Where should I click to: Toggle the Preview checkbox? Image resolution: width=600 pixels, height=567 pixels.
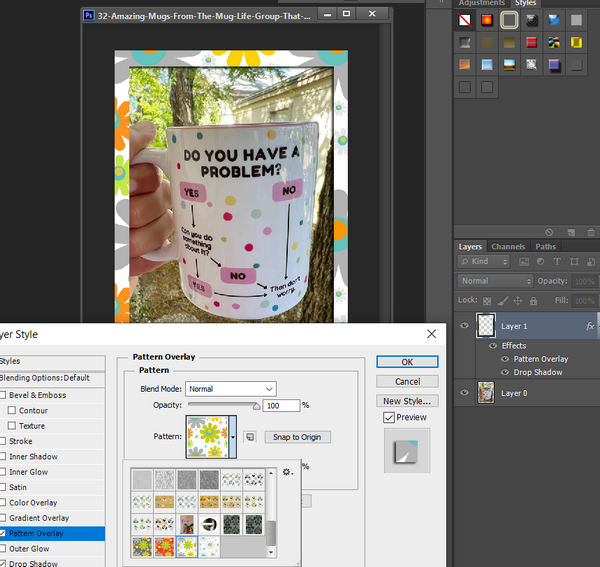pos(389,417)
